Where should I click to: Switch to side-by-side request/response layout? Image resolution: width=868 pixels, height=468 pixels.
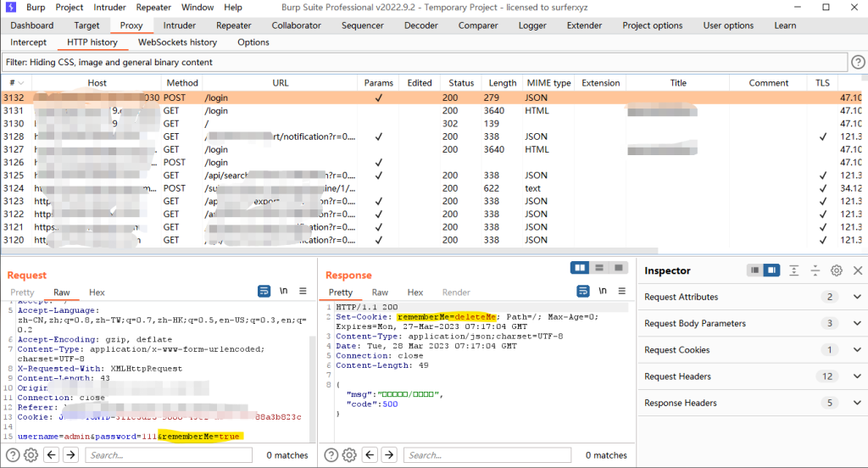(581, 268)
